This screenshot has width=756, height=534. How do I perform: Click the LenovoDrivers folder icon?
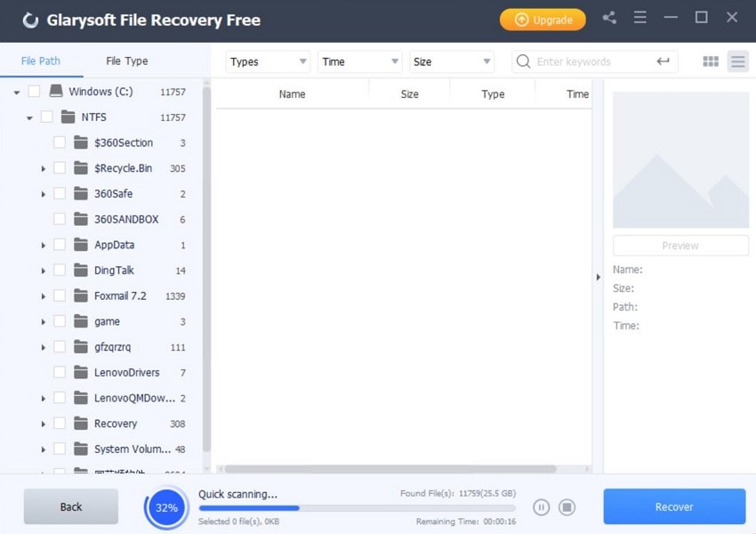tap(81, 372)
